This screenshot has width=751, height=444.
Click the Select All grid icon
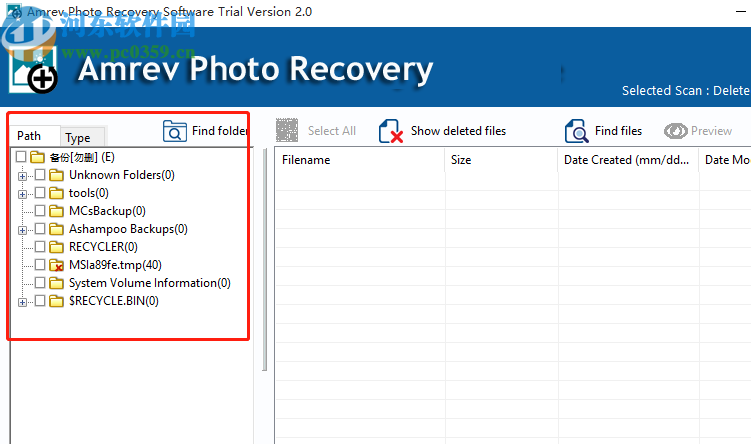coord(287,130)
